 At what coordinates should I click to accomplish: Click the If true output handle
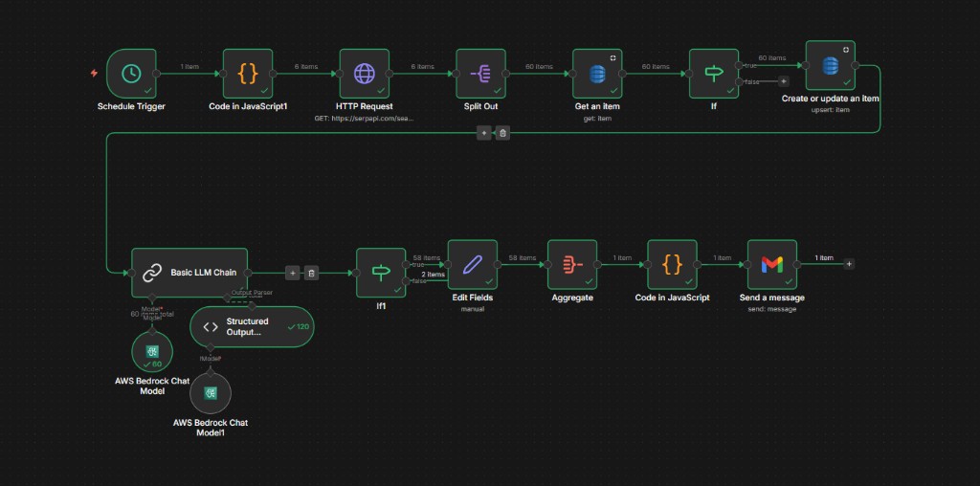coord(739,65)
